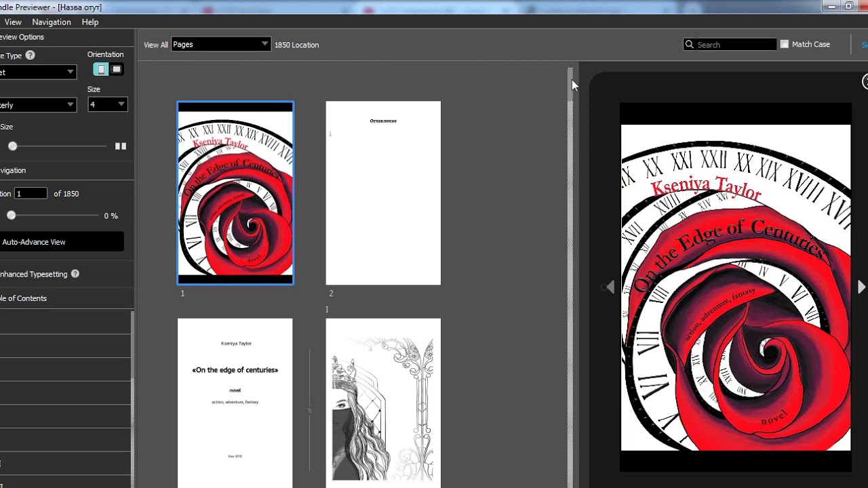Screen dimensions: 868x488
Task: Select landscape orientation icon
Action: pyautogui.click(x=117, y=69)
